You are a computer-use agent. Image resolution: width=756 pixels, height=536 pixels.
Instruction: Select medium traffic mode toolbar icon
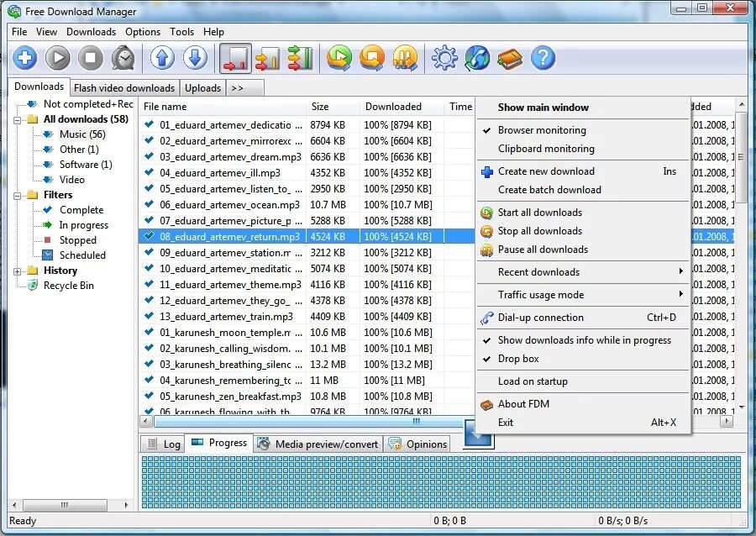tap(268, 58)
